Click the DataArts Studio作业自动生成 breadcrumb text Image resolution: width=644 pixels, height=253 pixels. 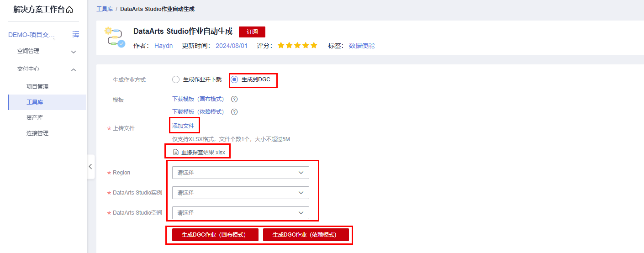[x=157, y=9]
